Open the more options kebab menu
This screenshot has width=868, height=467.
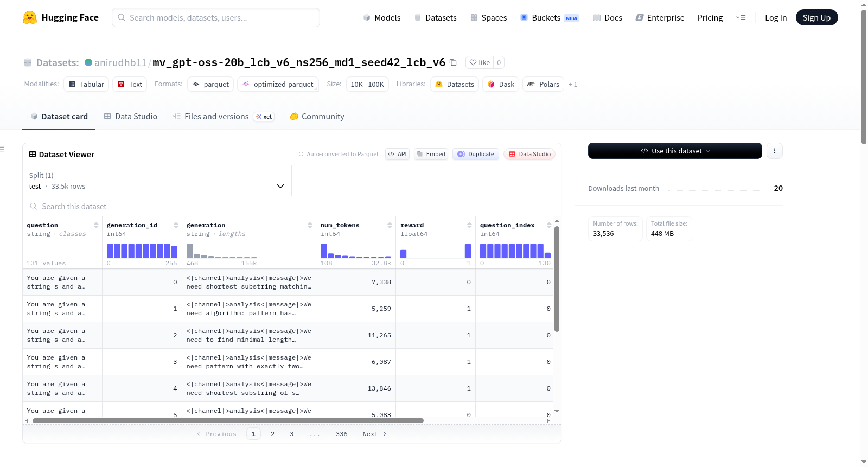[x=775, y=151]
